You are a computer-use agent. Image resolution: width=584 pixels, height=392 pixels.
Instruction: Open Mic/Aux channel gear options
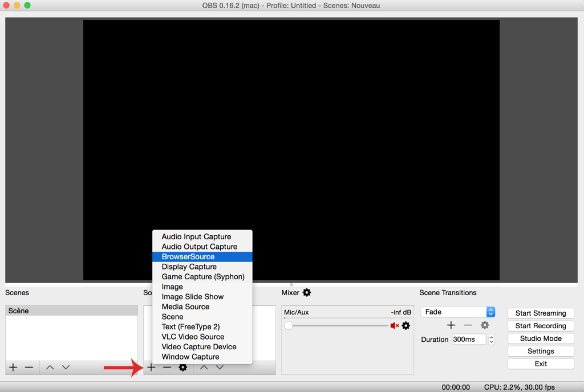[x=406, y=325]
